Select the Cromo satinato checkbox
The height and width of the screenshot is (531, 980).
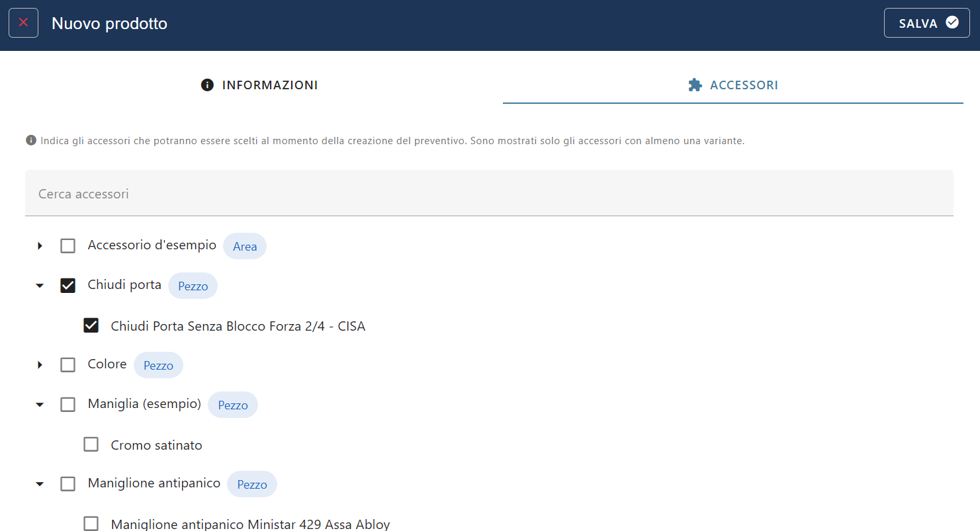91,444
